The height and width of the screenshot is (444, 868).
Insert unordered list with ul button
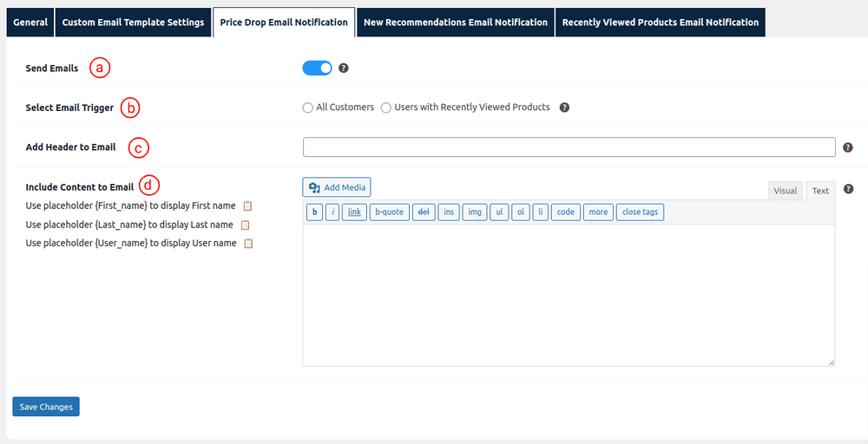(499, 212)
